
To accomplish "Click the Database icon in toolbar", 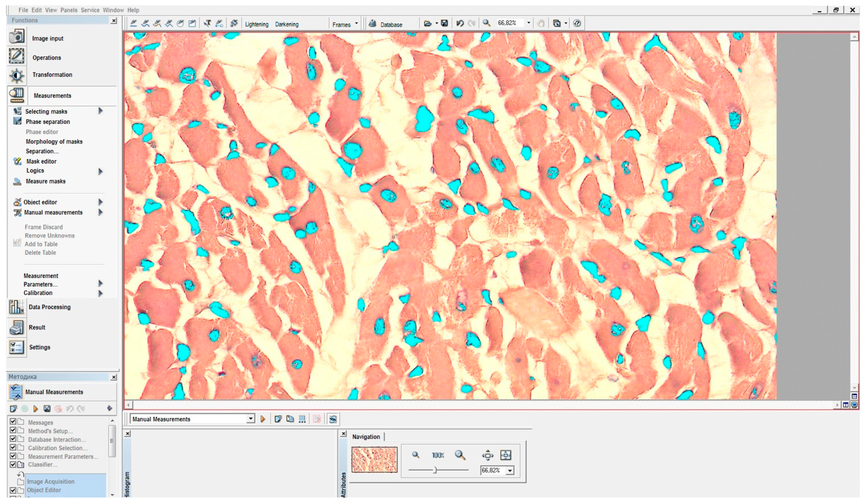I will [x=373, y=24].
